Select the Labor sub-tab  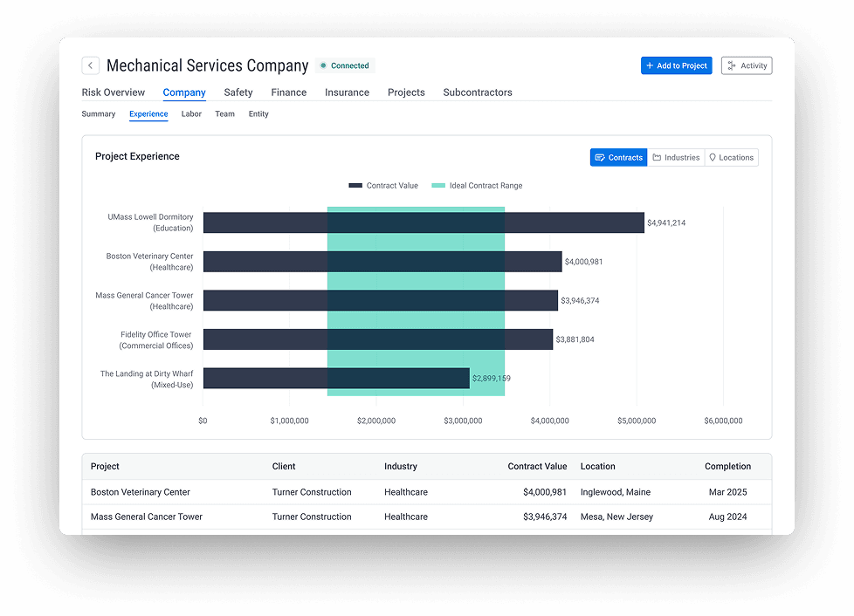[x=191, y=114]
